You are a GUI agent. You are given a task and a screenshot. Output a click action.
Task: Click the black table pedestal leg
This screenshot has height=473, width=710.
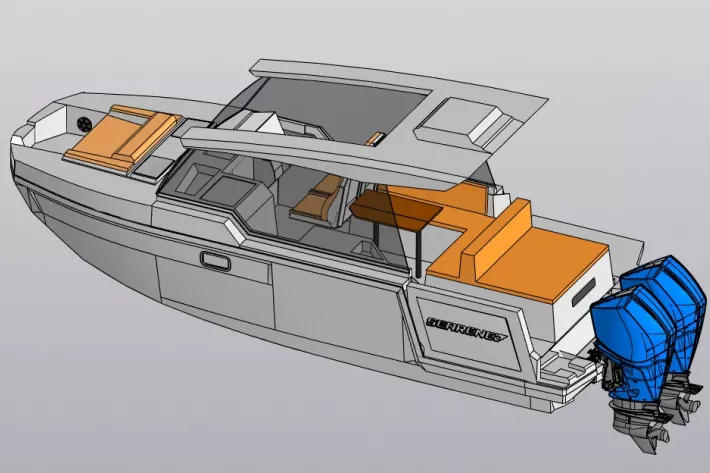pos(419,253)
